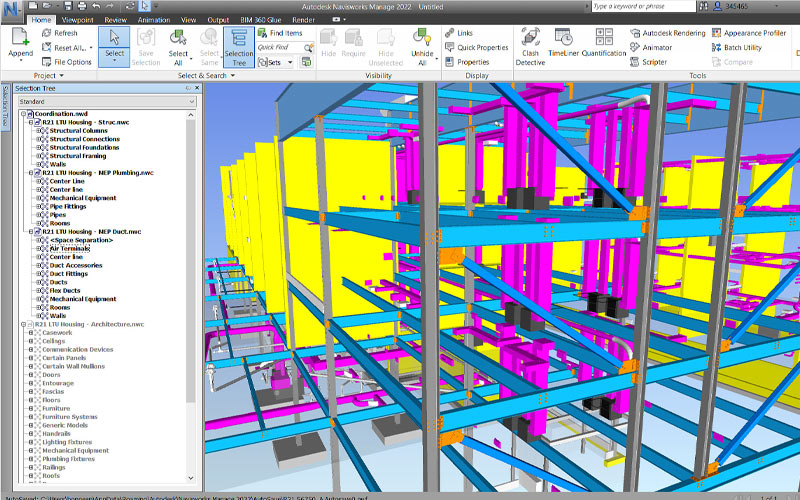
Task: Open File Options
Action: coord(67,62)
